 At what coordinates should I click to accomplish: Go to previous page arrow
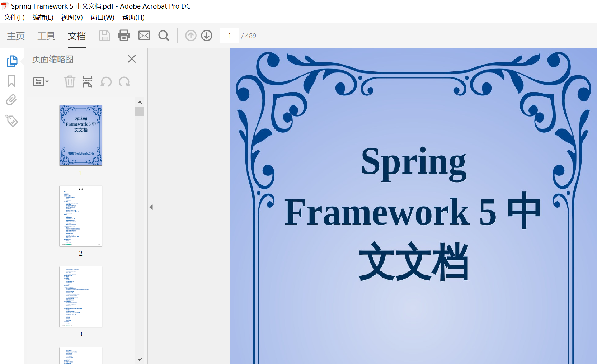[x=191, y=36]
